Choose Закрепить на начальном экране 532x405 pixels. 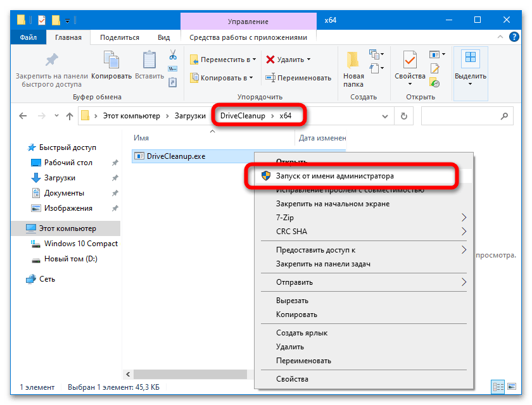[x=364, y=204]
